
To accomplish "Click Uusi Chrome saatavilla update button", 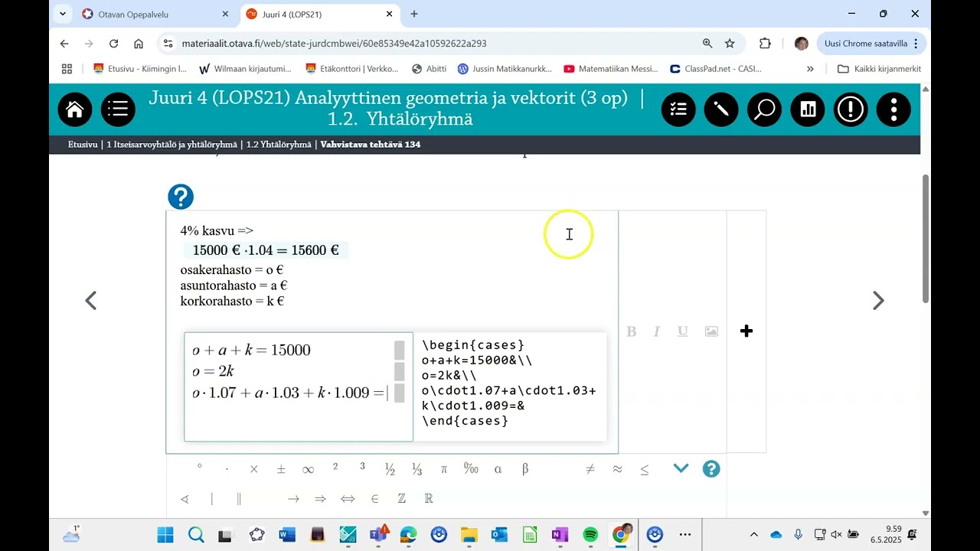I will [x=871, y=44].
